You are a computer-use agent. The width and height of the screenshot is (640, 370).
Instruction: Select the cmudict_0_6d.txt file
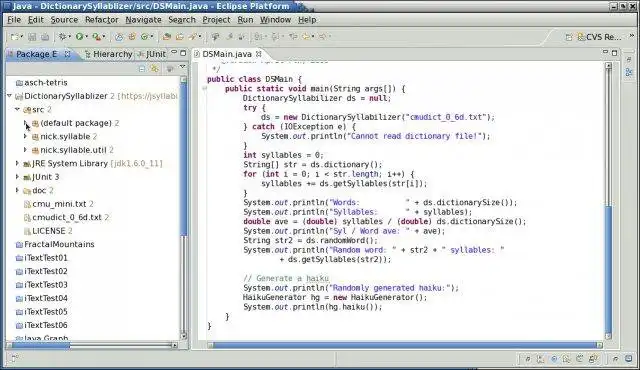66,217
